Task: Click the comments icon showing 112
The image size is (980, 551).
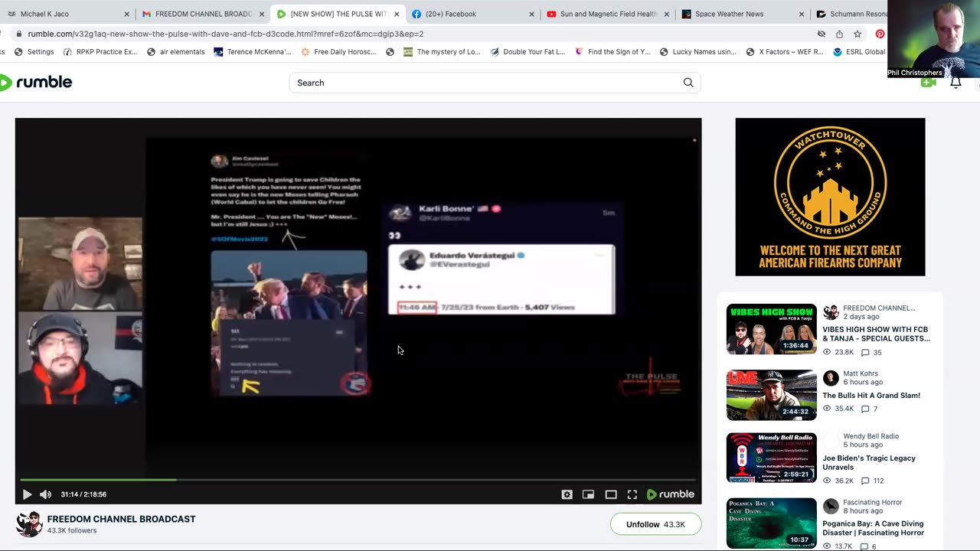Action: 865,481
